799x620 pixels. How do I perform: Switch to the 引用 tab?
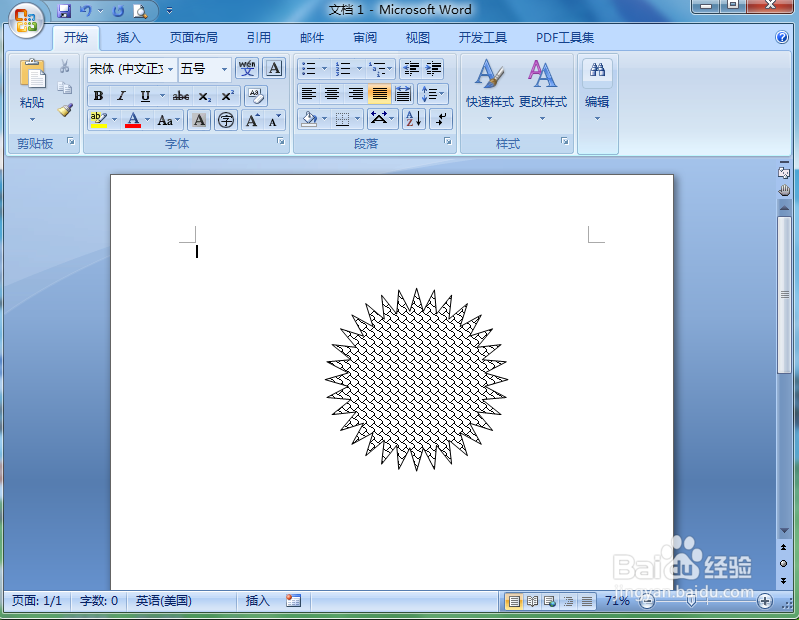click(259, 38)
